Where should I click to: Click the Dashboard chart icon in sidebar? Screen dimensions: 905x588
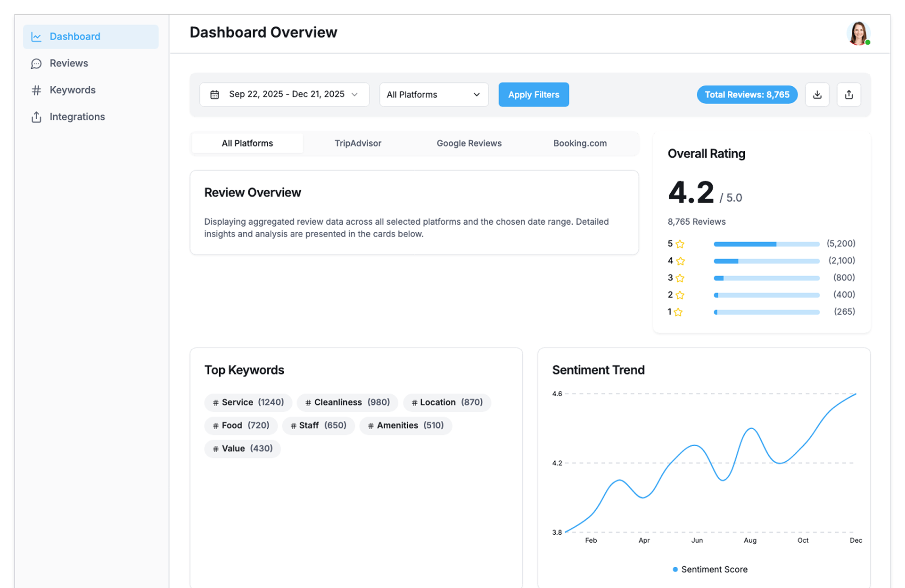36,37
